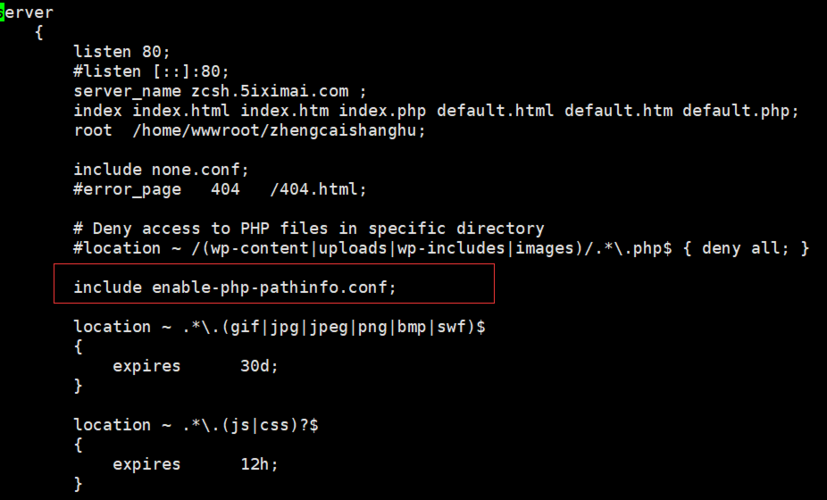
Task: Click "index.php" in the index directive
Action: (x=382, y=111)
